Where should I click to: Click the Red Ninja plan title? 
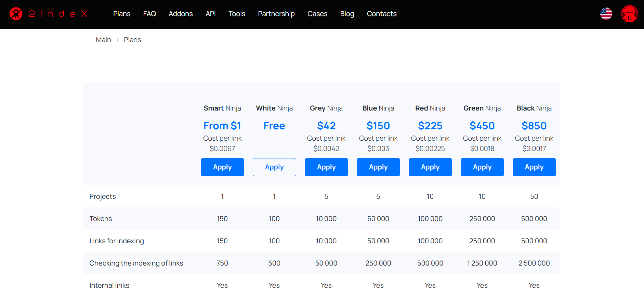coord(430,108)
